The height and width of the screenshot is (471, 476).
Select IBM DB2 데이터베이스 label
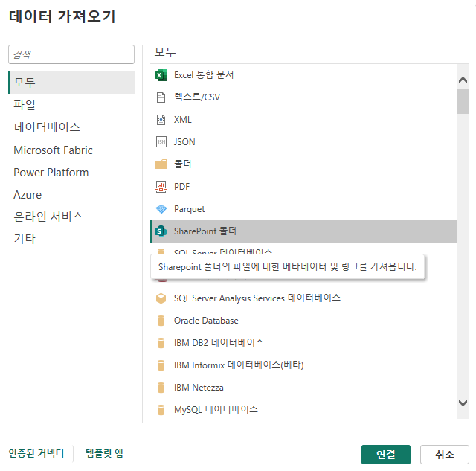(219, 343)
